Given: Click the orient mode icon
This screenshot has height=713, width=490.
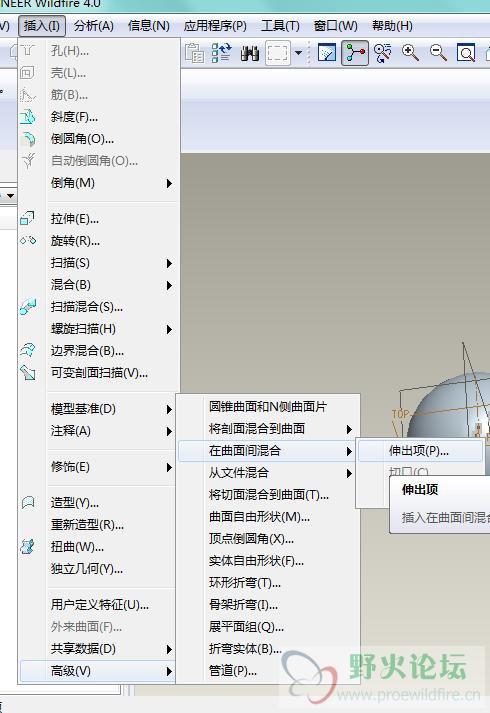Looking at the screenshot, I should point(383,53).
